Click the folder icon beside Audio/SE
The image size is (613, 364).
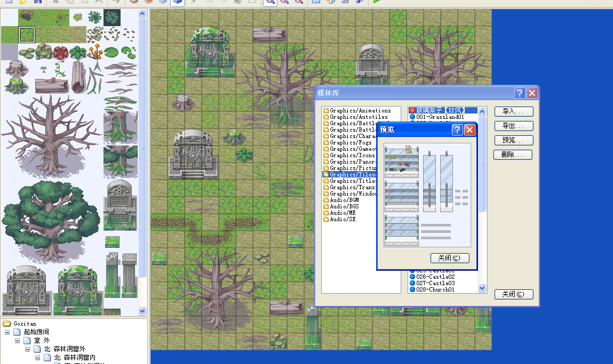(325, 219)
